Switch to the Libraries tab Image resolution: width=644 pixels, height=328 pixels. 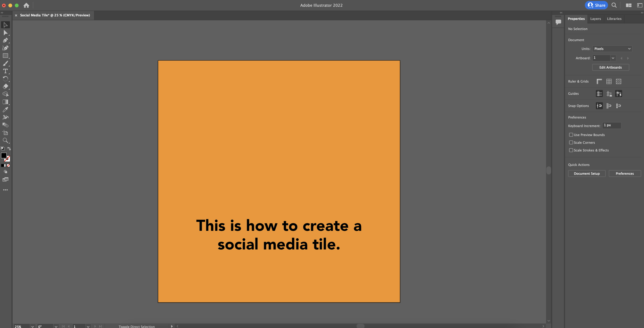pyautogui.click(x=614, y=19)
